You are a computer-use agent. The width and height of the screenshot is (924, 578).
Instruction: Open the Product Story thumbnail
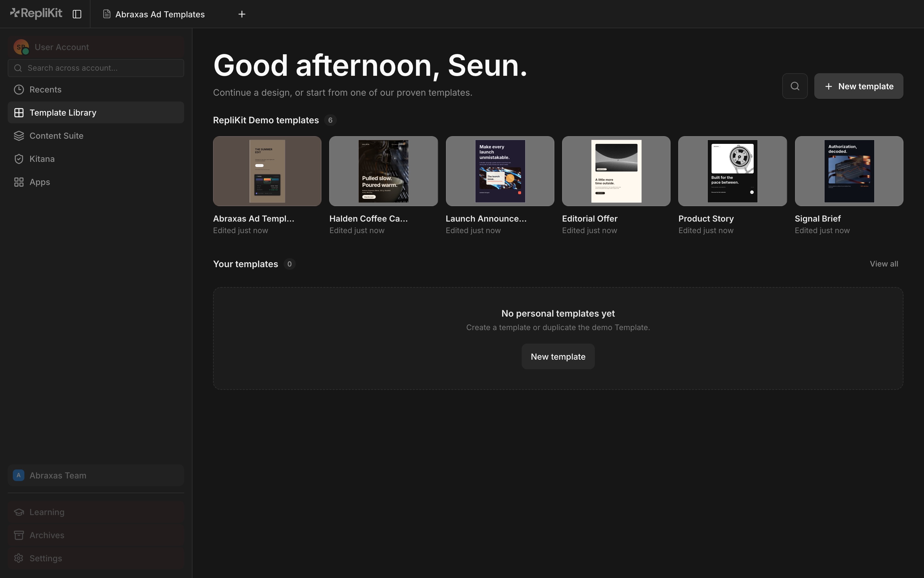pyautogui.click(x=732, y=171)
